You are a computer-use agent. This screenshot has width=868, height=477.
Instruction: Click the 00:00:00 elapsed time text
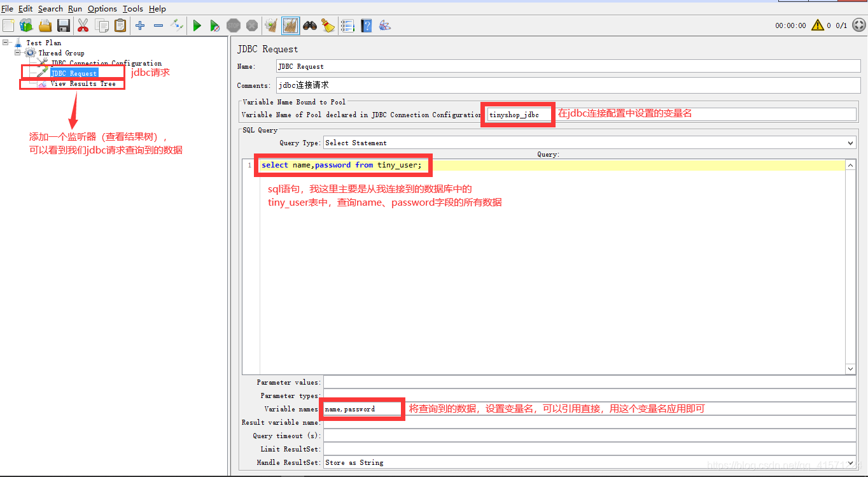coord(790,25)
